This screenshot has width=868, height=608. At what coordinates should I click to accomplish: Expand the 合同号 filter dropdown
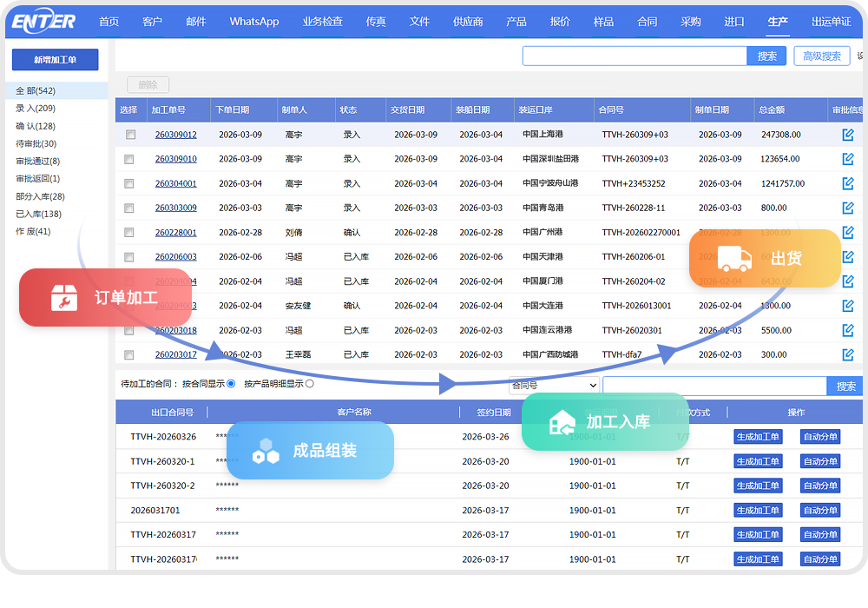[x=554, y=385]
